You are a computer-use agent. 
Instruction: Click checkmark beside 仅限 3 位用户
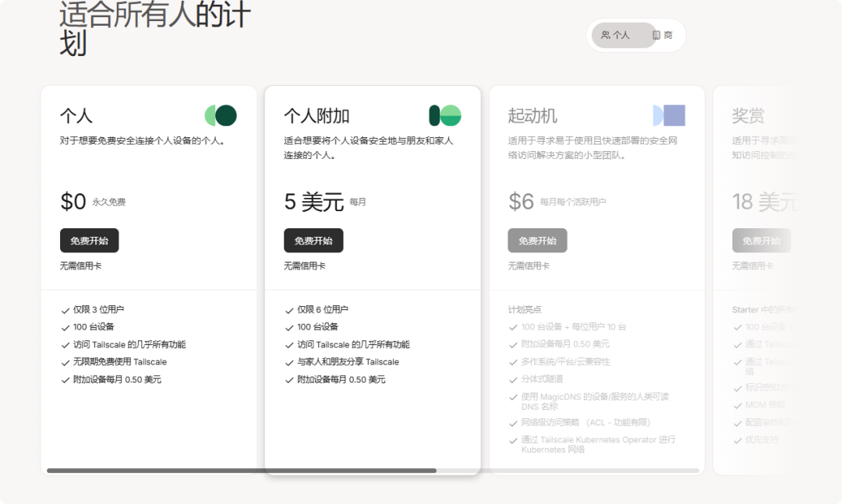(x=65, y=310)
